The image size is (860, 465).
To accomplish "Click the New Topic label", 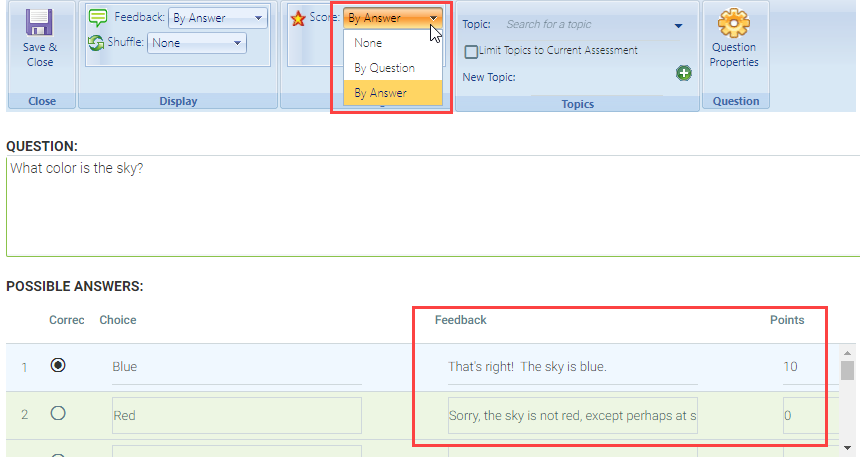I will click(x=489, y=77).
